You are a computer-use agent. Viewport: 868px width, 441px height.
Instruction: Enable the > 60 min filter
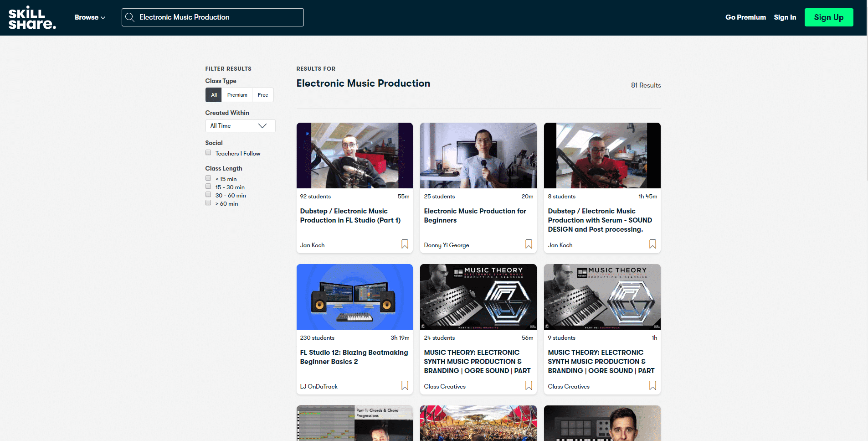pos(208,203)
